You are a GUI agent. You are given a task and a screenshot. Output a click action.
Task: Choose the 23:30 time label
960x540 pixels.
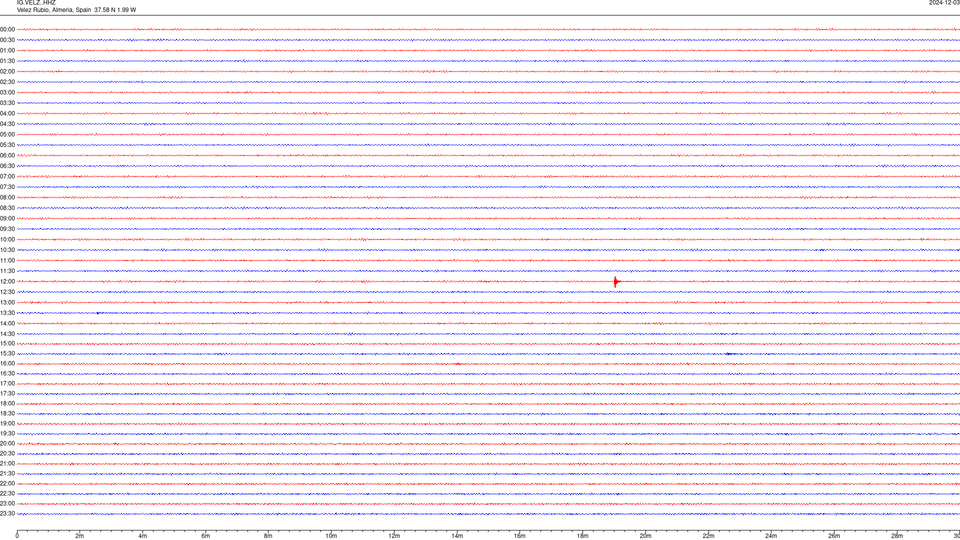(x=7, y=514)
